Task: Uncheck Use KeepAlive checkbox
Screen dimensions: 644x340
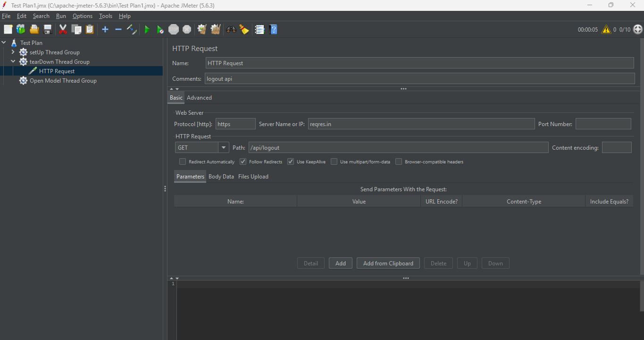Action: click(x=291, y=161)
